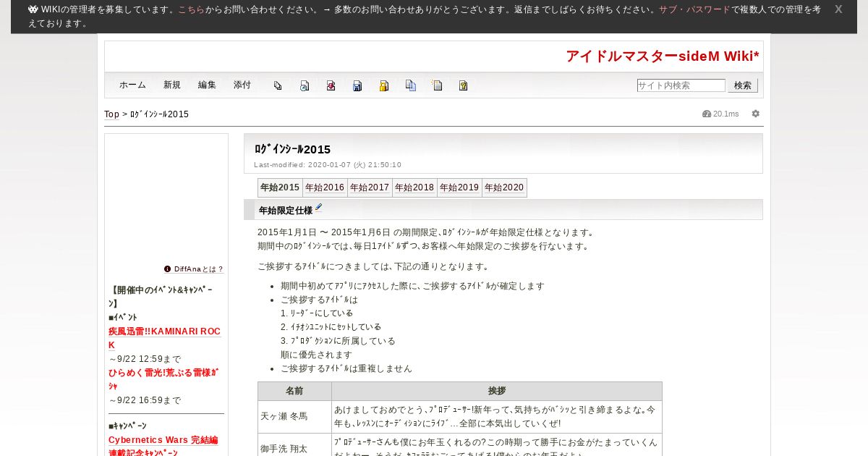Switch to the 年始2017 tab
The image size is (868, 456).
tap(370, 187)
